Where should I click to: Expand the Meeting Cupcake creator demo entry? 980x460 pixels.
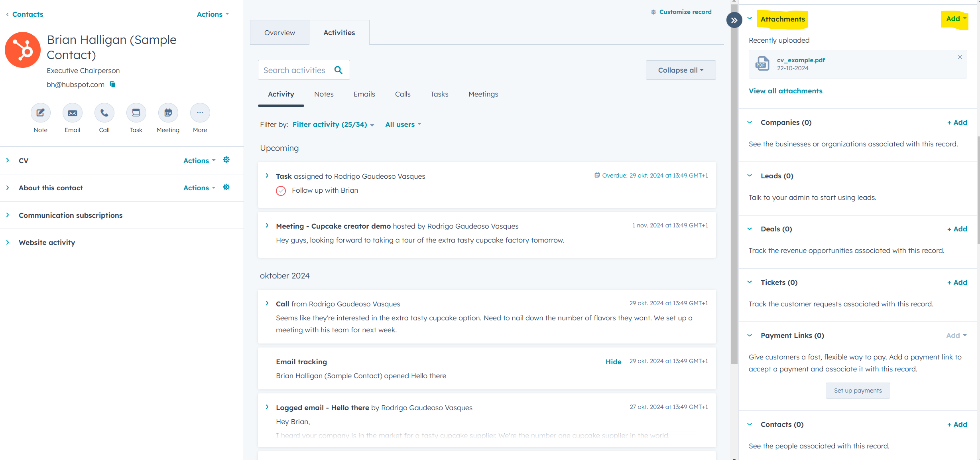[x=267, y=225]
